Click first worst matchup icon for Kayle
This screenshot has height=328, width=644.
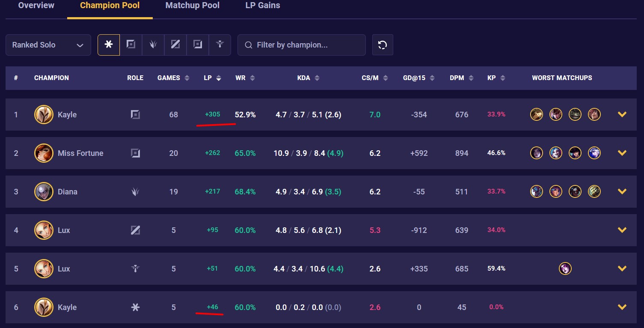coord(537,114)
